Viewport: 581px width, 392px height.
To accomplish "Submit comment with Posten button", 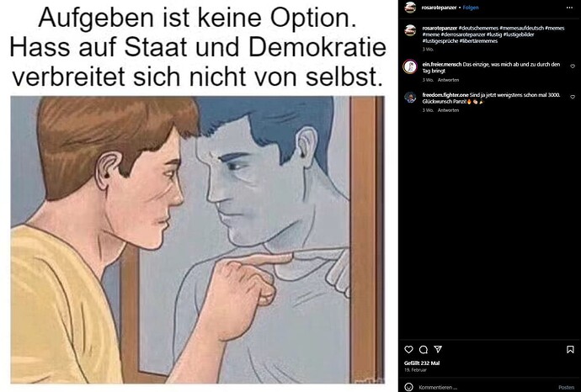I will (x=566, y=387).
